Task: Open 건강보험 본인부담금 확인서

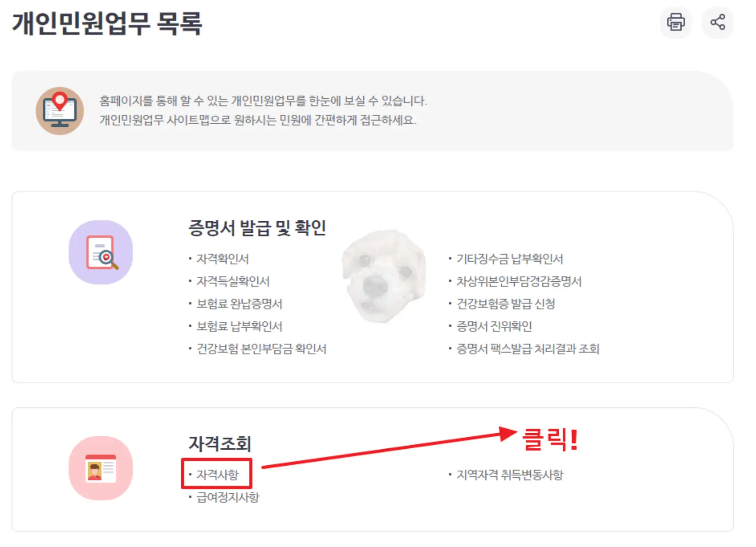Action: (259, 349)
